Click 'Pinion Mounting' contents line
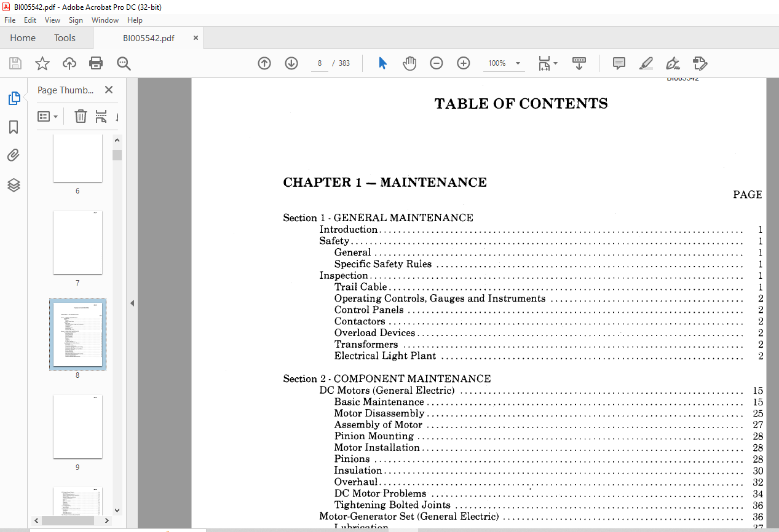 point(374,436)
